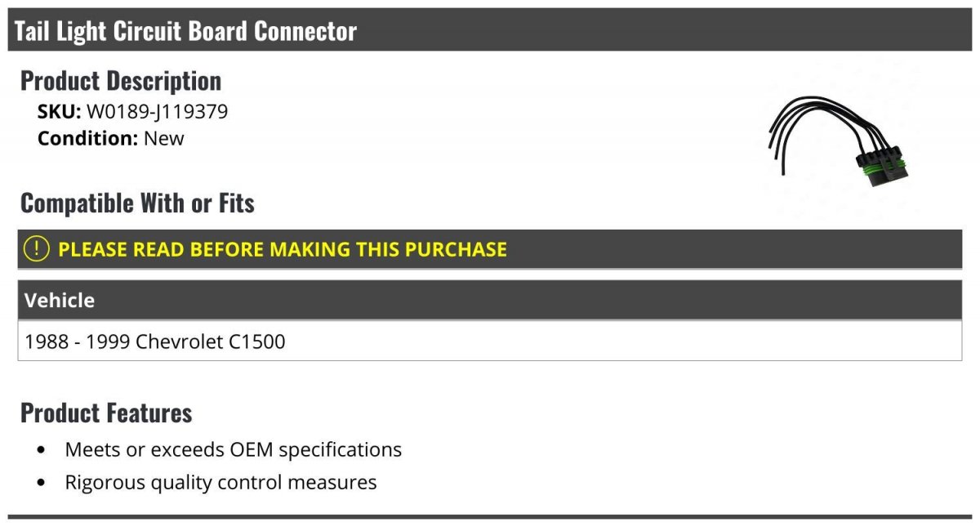Click the bullet point before Meets or exceeds
This screenshot has width=980, height=527.
pyautogui.click(x=42, y=450)
